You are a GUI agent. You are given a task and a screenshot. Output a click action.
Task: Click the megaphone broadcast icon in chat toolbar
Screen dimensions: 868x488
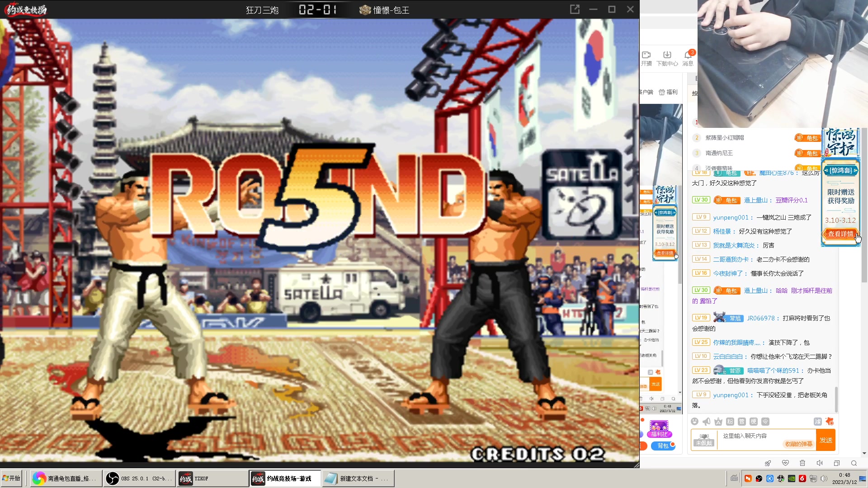point(707,422)
